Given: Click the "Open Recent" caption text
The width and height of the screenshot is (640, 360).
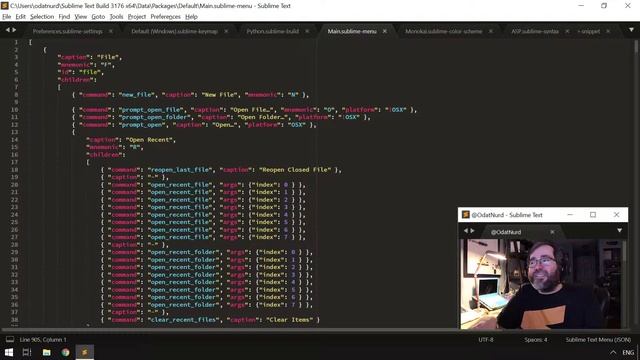Looking at the screenshot, I should (x=150, y=140).
